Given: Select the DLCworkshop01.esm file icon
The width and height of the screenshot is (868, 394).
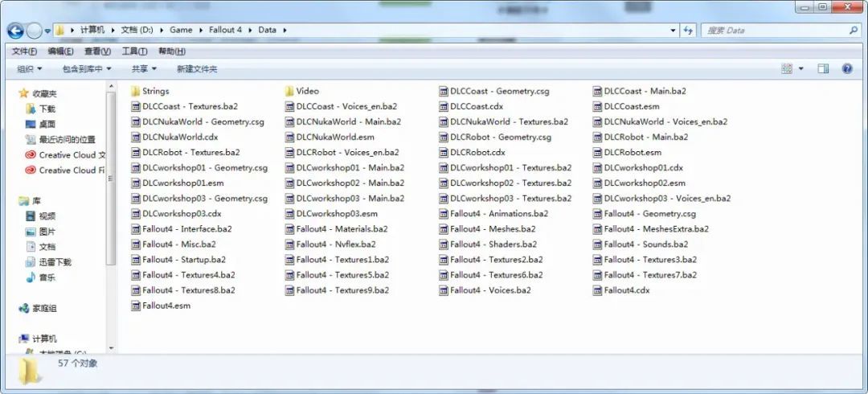Looking at the screenshot, I should click(136, 183).
